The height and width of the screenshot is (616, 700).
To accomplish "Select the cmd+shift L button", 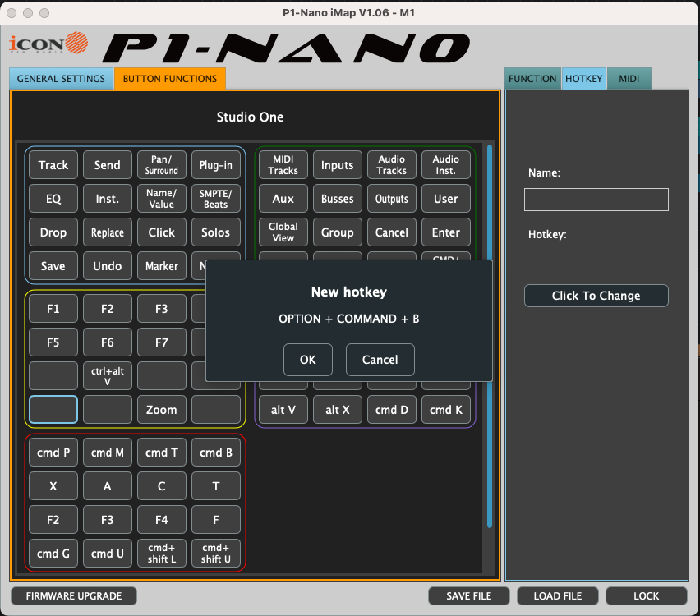I will [162, 554].
